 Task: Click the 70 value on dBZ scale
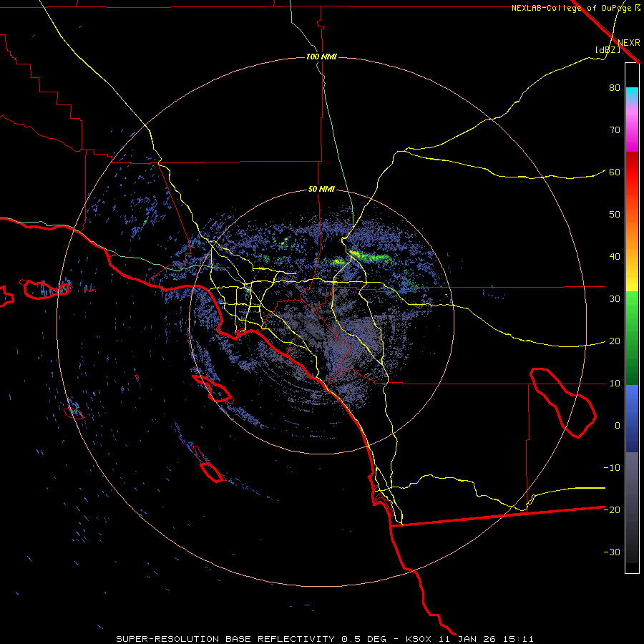point(615,130)
